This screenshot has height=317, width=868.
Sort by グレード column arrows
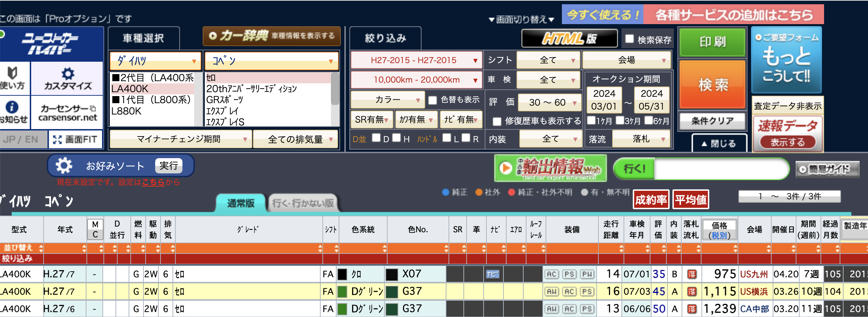pyautogui.click(x=320, y=248)
